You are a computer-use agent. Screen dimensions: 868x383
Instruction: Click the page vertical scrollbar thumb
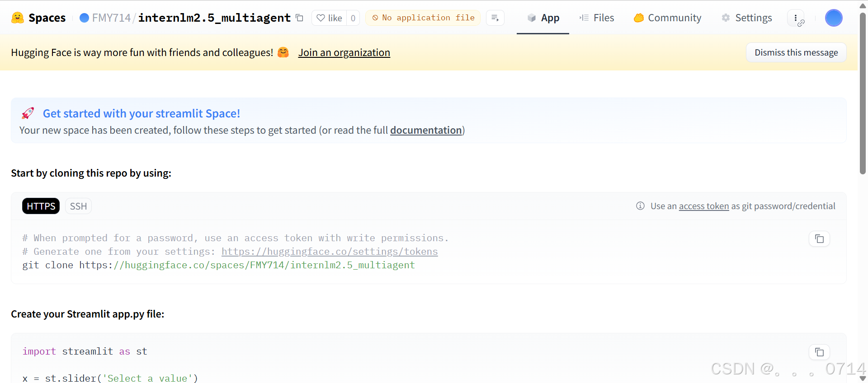(x=863, y=93)
